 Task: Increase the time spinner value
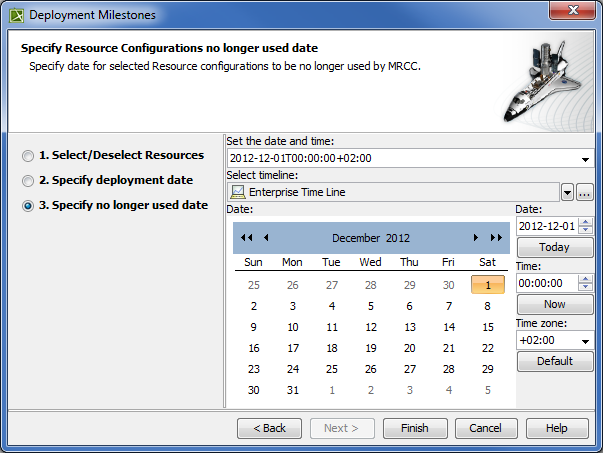tap(585, 279)
